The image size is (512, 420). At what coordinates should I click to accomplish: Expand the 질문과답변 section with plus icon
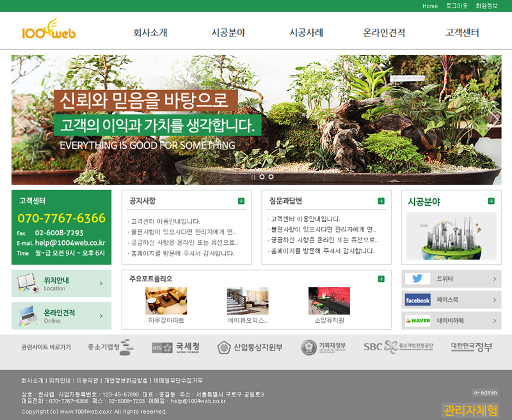(x=381, y=201)
